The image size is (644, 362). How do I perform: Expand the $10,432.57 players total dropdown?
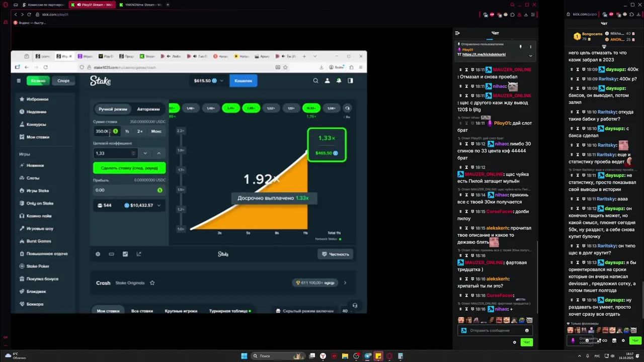point(159,205)
